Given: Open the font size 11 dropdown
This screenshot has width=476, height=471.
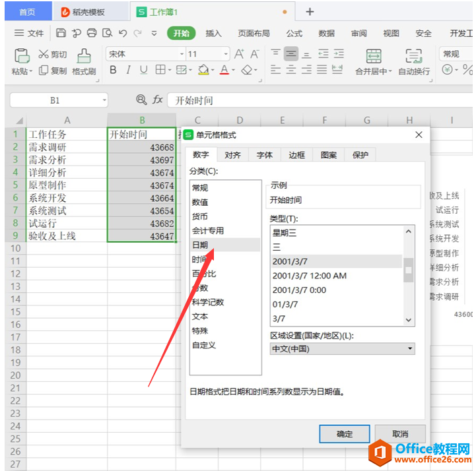Looking at the screenshot, I should coord(226,54).
